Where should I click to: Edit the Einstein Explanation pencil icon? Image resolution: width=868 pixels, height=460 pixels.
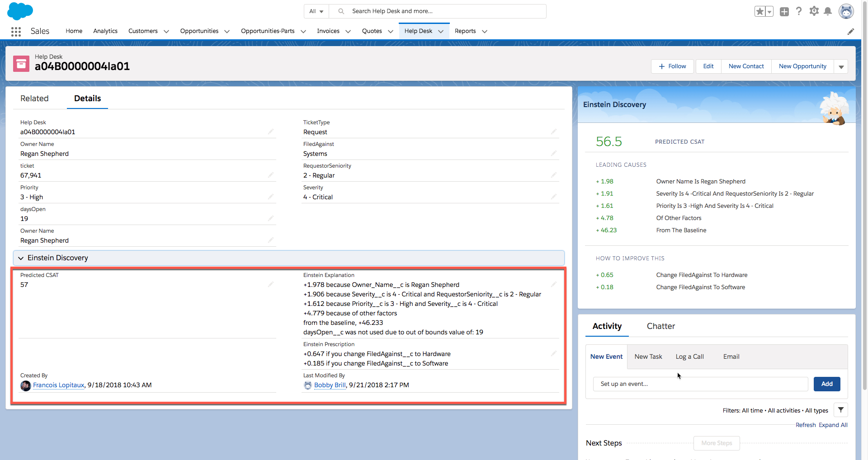click(554, 284)
